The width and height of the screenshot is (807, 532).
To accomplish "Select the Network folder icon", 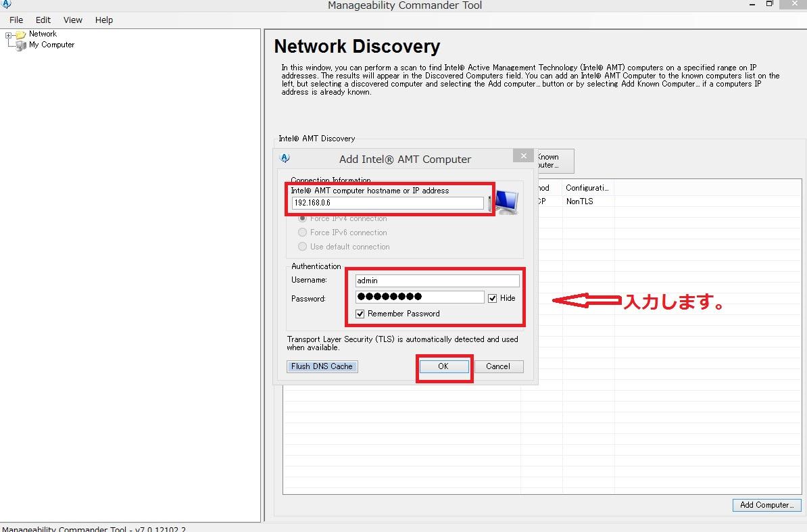I will [x=21, y=34].
